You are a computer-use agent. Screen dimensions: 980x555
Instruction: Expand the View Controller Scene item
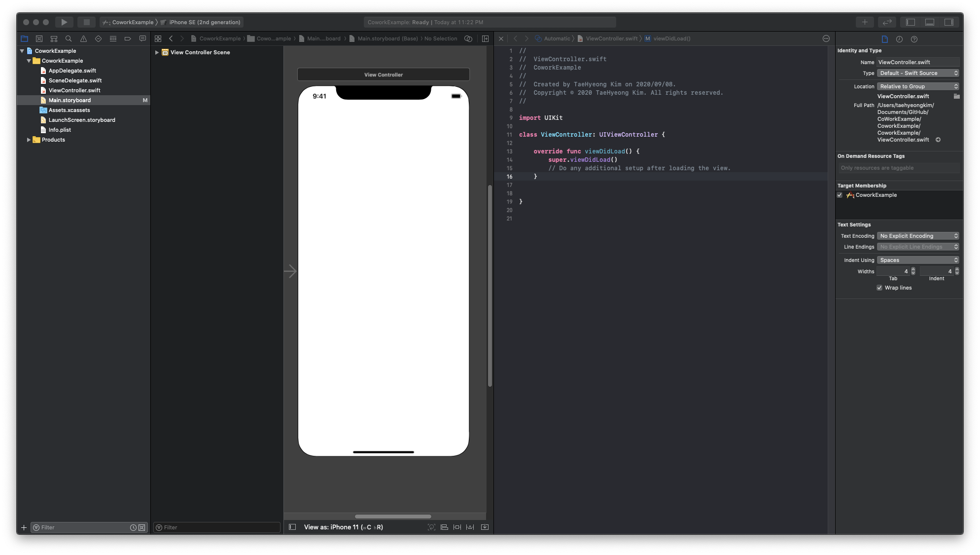click(x=157, y=52)
